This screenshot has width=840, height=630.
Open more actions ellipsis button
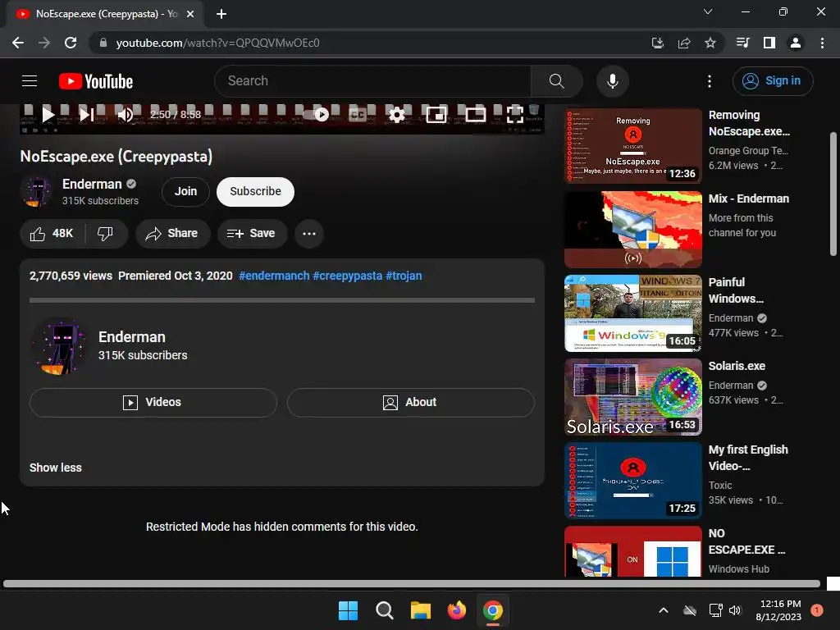(309, 234)
